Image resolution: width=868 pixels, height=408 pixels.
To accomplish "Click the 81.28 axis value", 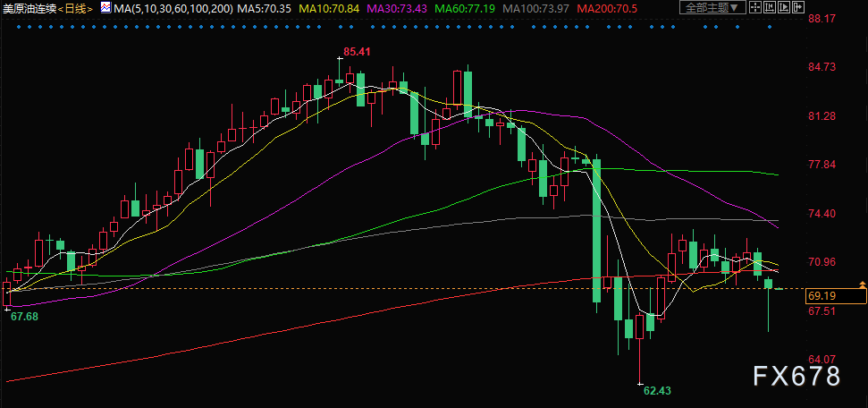I will coord(822,115).
